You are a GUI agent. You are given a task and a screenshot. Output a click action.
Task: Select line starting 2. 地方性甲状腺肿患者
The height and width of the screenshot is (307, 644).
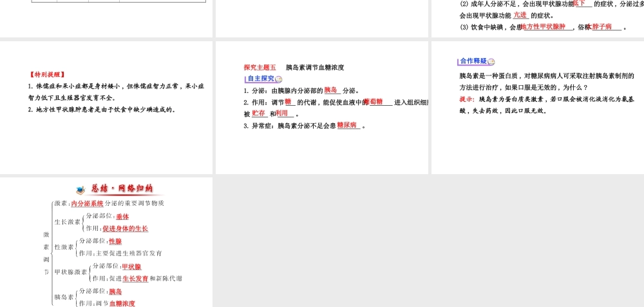tap(102, 110)
